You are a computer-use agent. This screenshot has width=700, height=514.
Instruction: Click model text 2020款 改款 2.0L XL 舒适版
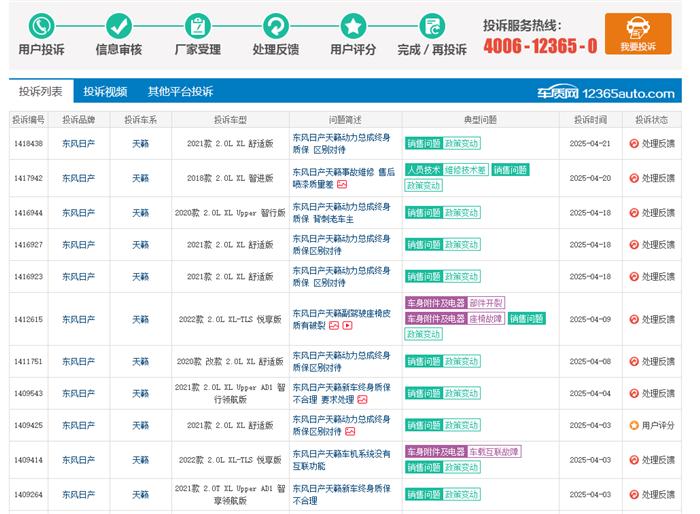tap(230, 361)
